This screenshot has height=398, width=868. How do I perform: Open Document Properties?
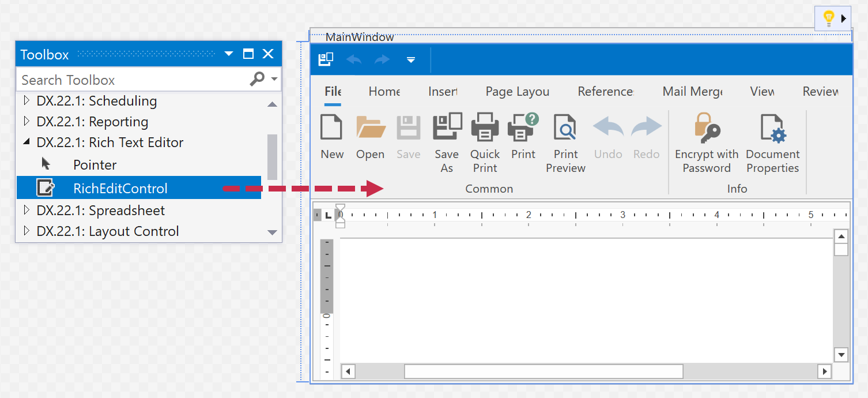(772, 128)
